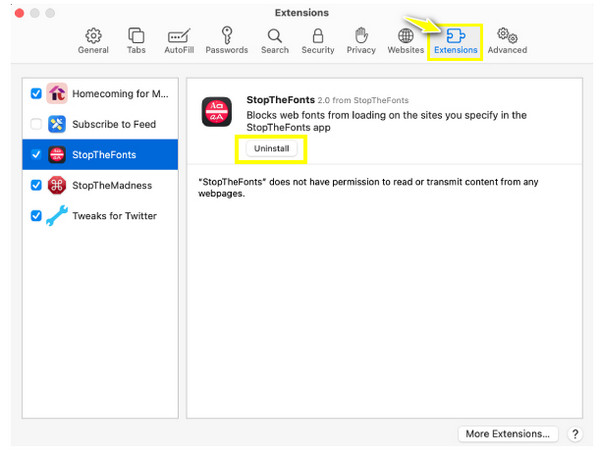Close the Extensions preferences window
The image size is (600, 456).
tap(19, 13)
